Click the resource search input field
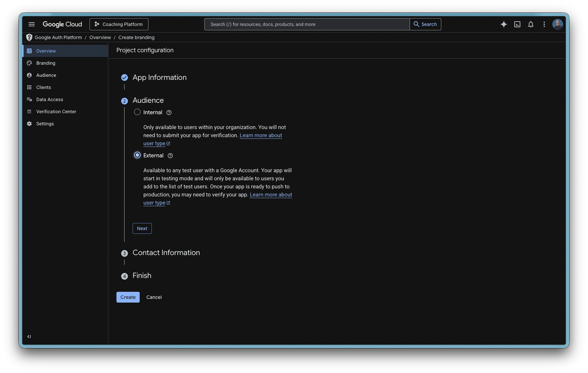Screen dimensions: 588x373 (306, 24)
